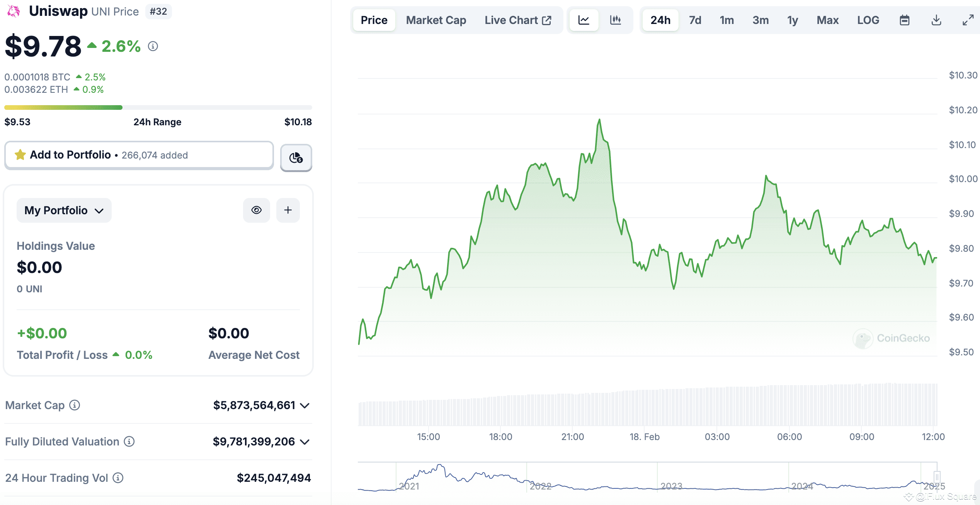Switch to line chart view icon

(x=584, y=20)
